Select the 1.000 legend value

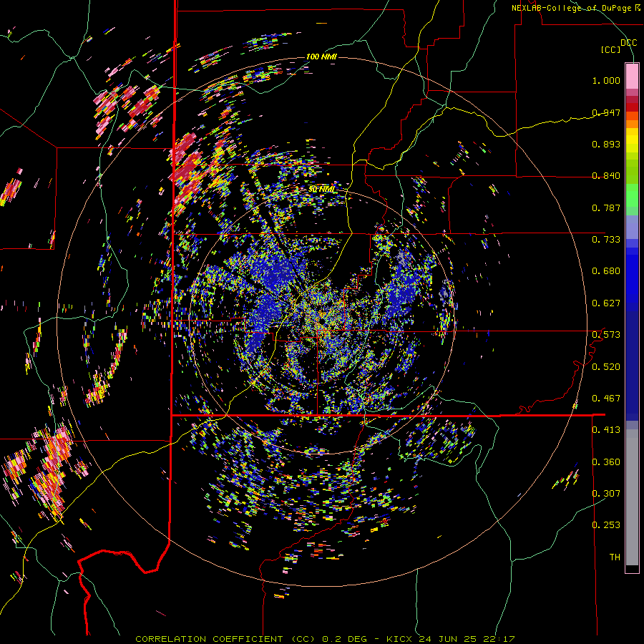pyautogui.click(x=606, y=80)
